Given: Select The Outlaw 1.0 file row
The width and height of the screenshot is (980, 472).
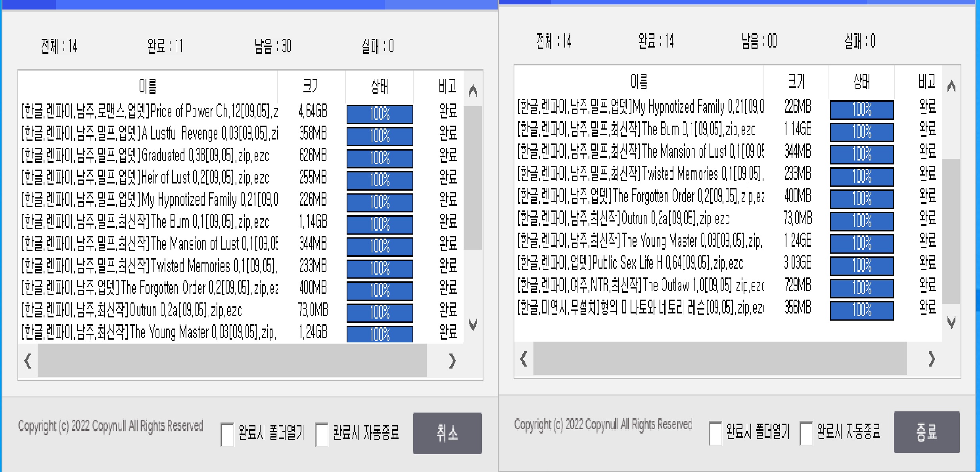Looking at the screenshot, I should pos(640,285).
